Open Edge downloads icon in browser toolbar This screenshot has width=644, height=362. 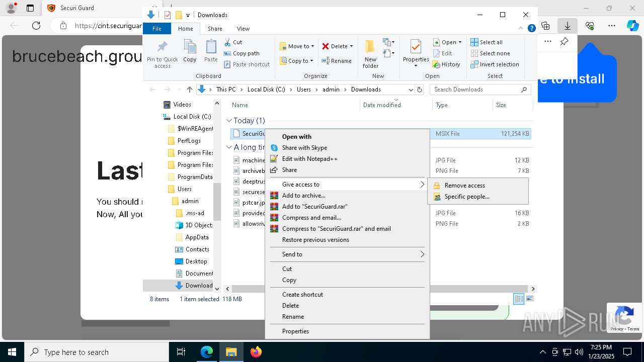tap(568, 26)
